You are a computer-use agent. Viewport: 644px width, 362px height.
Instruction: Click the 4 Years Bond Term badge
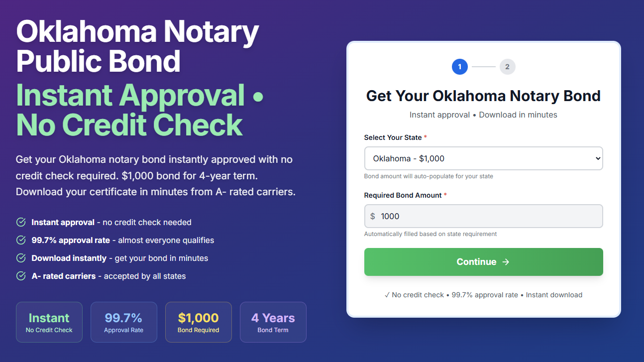pyautogui.click(x=273, y=322)
